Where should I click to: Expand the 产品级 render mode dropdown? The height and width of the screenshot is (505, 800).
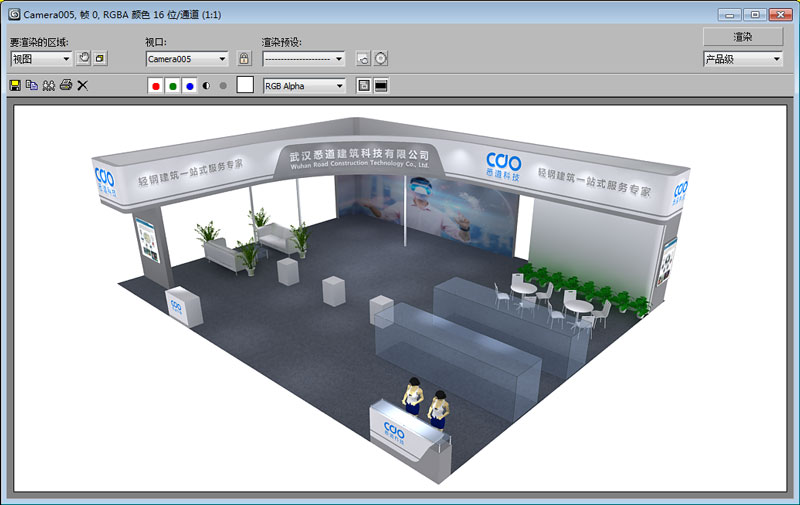click(742, 59)
